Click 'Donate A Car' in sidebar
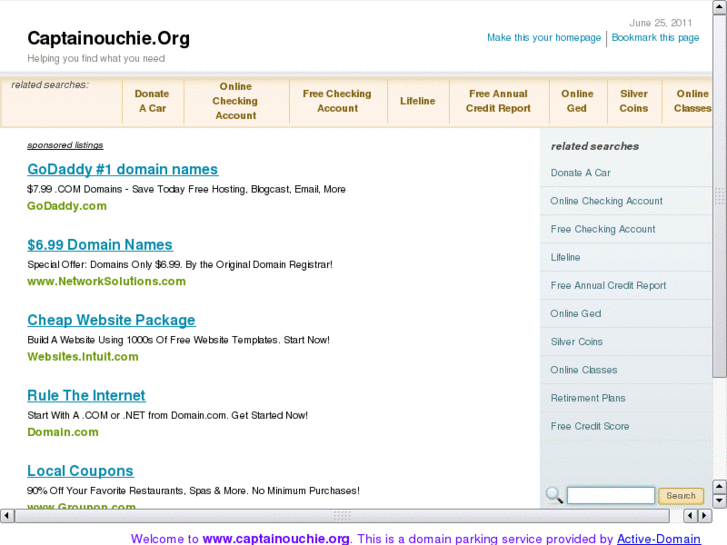Image resolution: width=727 pixels, height=545 pixels. click(x=580, y=173)
